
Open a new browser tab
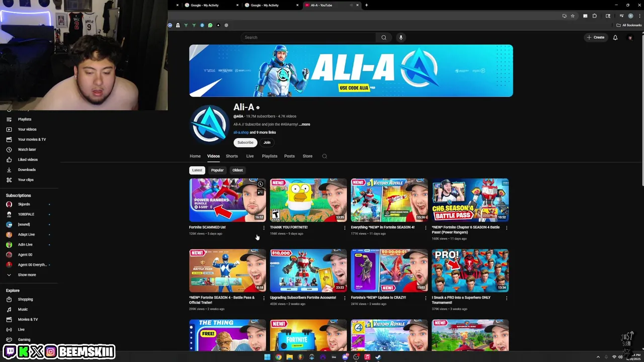[x=366, y=5]
